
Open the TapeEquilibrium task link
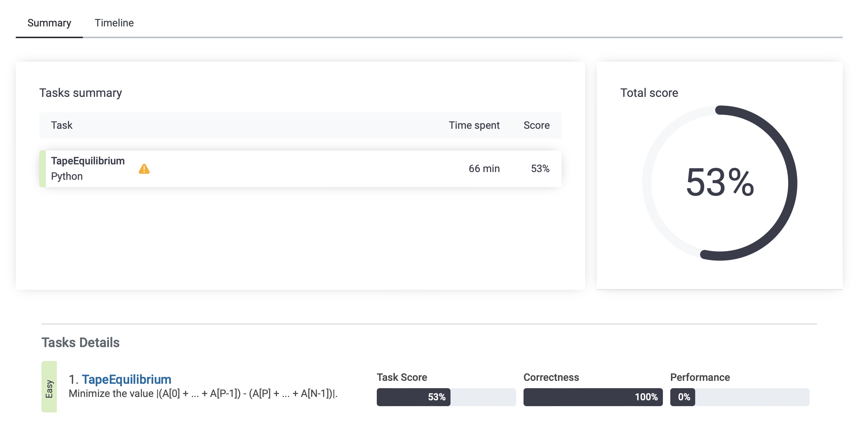(126, 379)
